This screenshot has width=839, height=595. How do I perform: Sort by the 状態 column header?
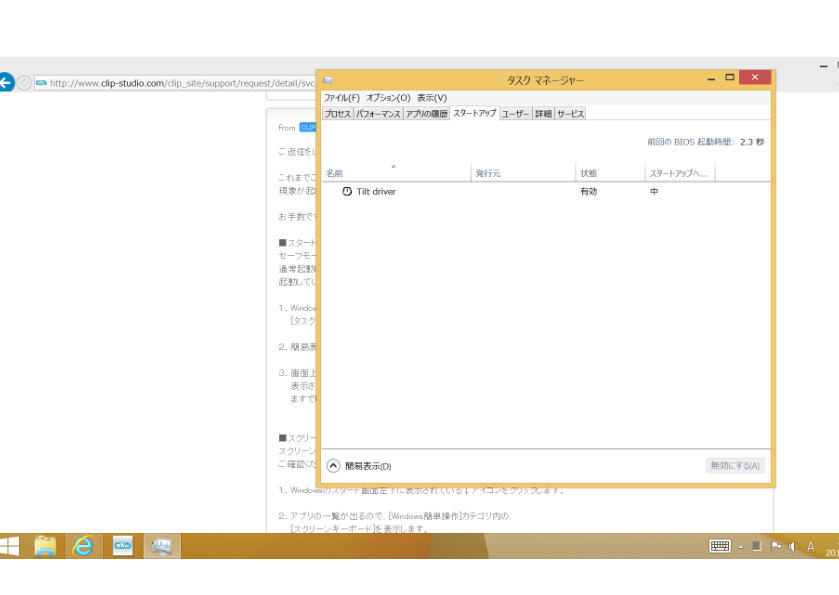point(611,173)
